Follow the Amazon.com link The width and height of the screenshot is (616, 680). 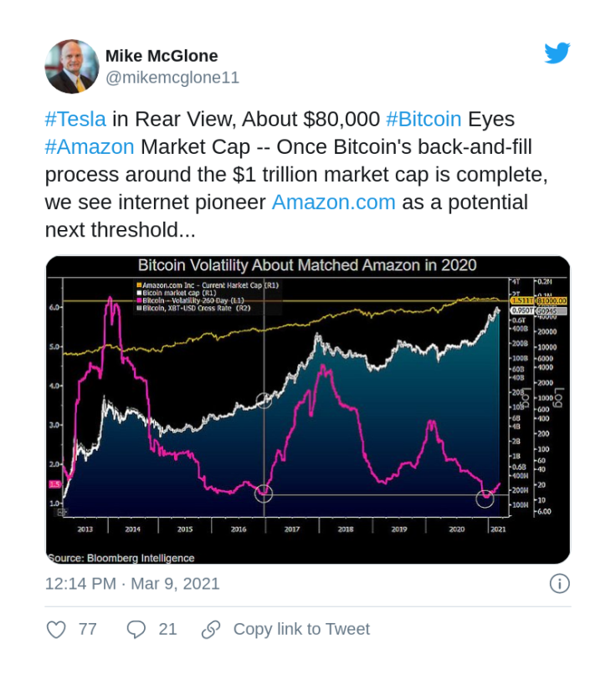[x=333, y=202]
